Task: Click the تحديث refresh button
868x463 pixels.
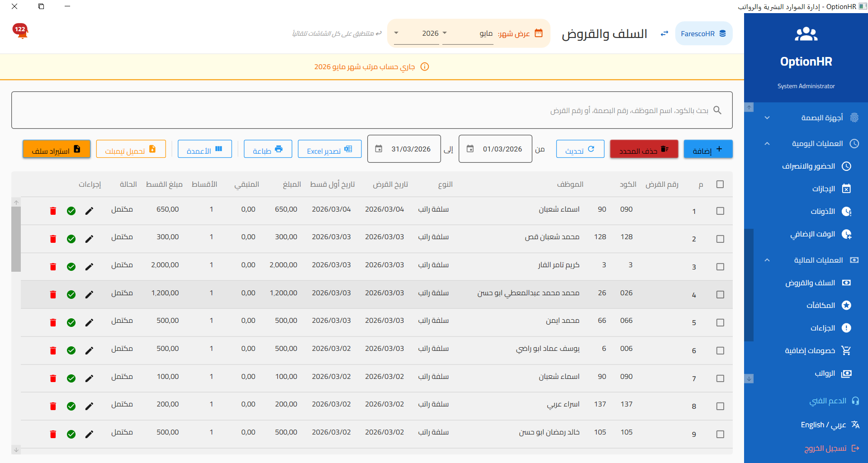Action: 580,149
